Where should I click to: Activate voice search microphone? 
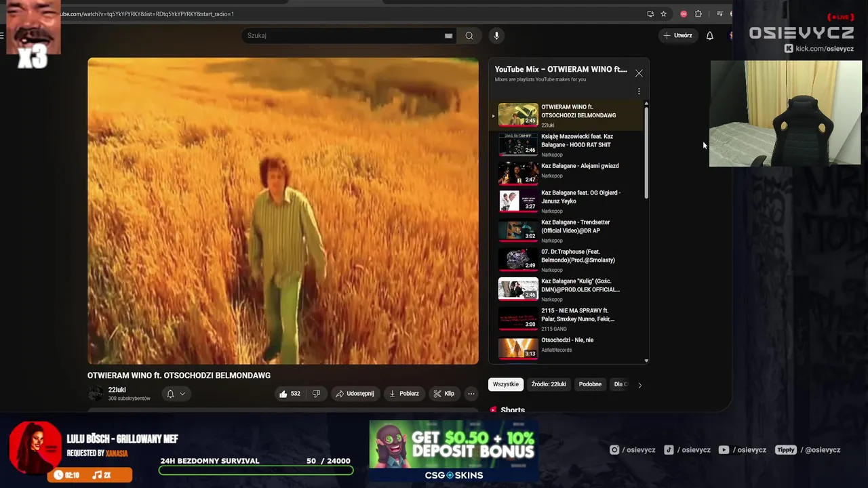coord(496,35)
